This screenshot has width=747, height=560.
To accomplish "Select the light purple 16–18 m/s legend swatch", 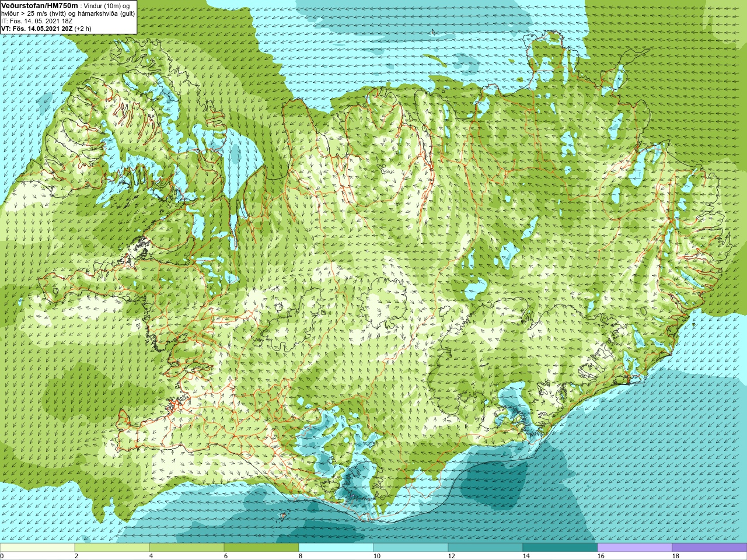I will pyautogui.click(x=635, y=548).
